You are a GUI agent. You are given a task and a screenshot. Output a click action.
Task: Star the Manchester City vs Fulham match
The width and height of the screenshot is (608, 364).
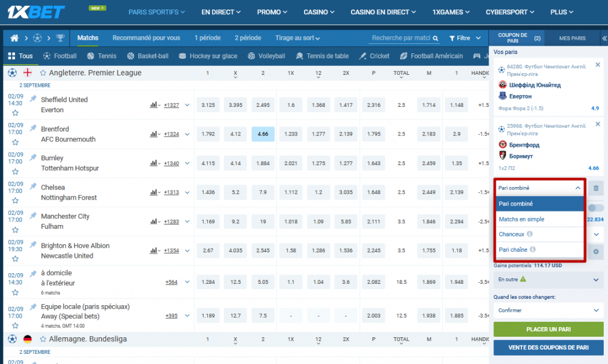coord(15,229)
